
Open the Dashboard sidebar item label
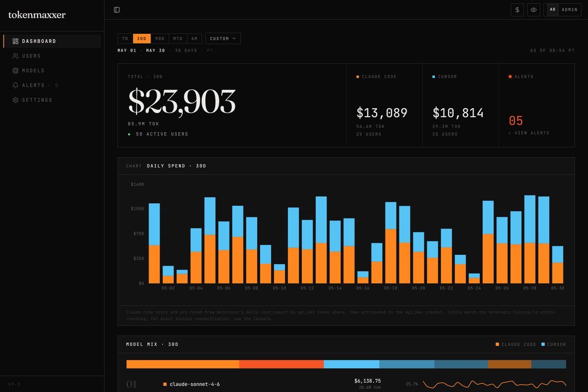click(39, 41)
